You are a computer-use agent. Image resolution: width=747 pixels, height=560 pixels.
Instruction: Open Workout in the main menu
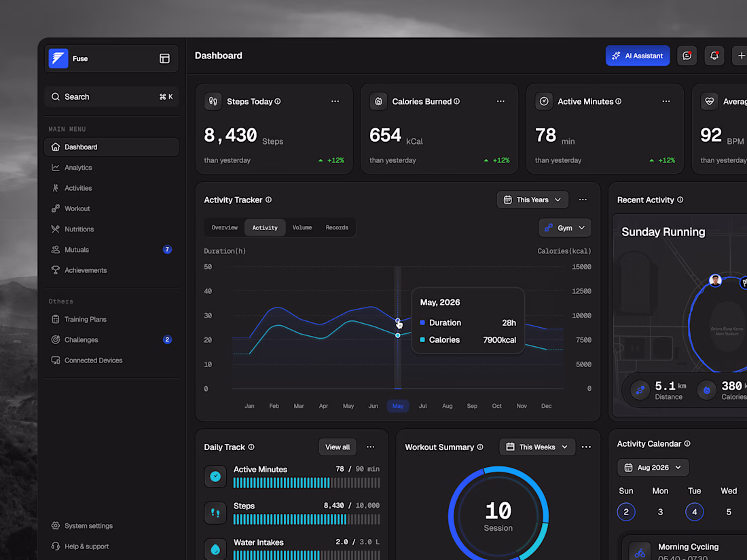click(x=111, y=208)
